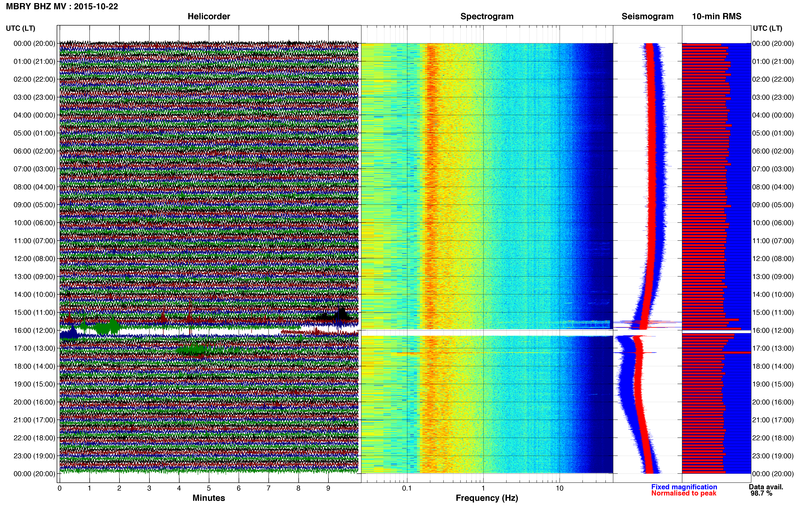Click the "Frequency (Hz)" axis title
This screenshot has height=508, width=812.
487,498
